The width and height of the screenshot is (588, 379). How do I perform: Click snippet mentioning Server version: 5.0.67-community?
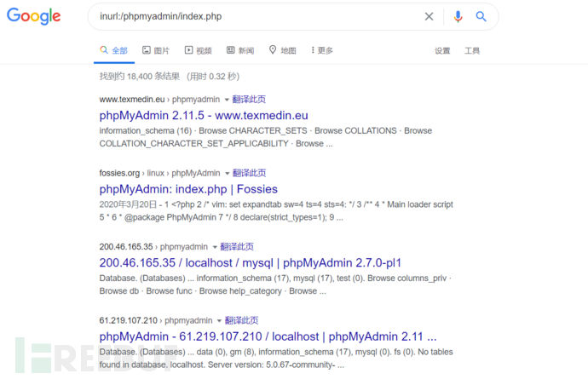pyautogui.click(x=276, y=359)
